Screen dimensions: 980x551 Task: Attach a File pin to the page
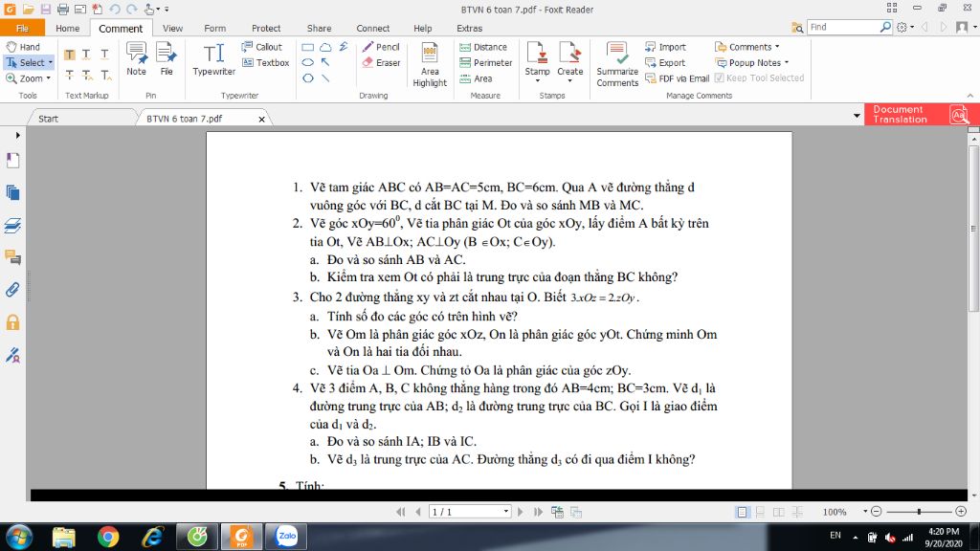pos(167,59)
